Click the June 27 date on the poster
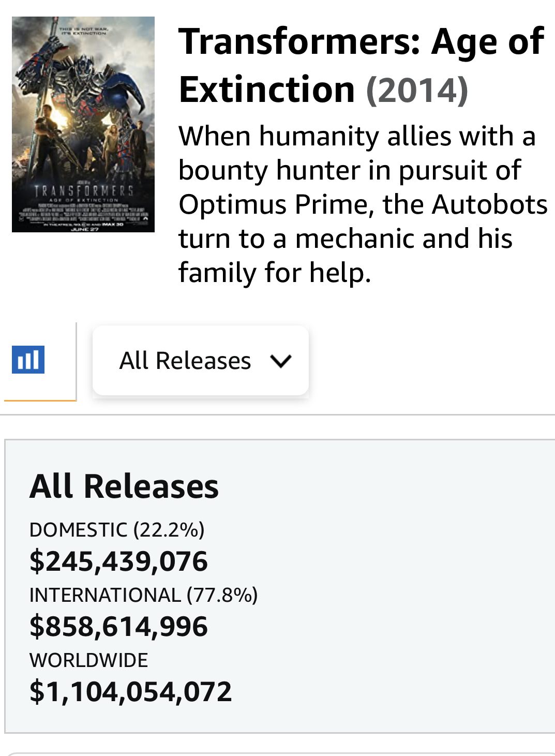Image resolution: width=555 pixels, height=756 pixels. click(x=84, y=229)
